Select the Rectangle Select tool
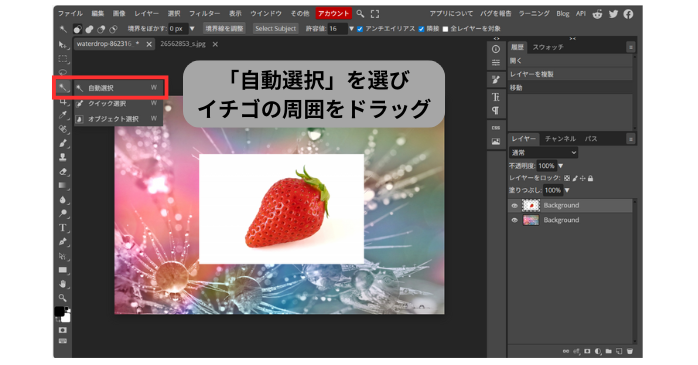698x365 pixels. point(63,59)
